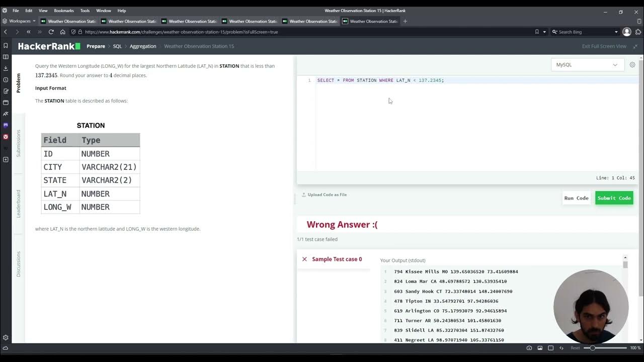Open the Vivaldi web panel
The height and width of the screenshot is (362, 644).
pos(6,137)
